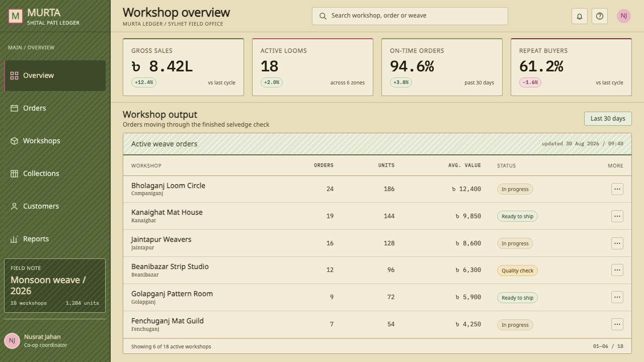Screen dimensions: 644x362
Task: Open the Active Looms card
Action: pos(312,67)
